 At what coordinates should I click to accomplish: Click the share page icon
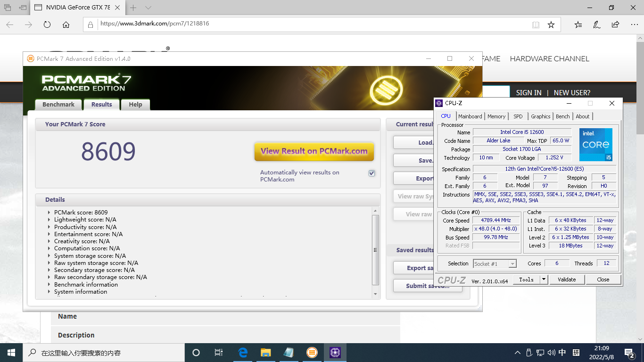pos(615,25)
